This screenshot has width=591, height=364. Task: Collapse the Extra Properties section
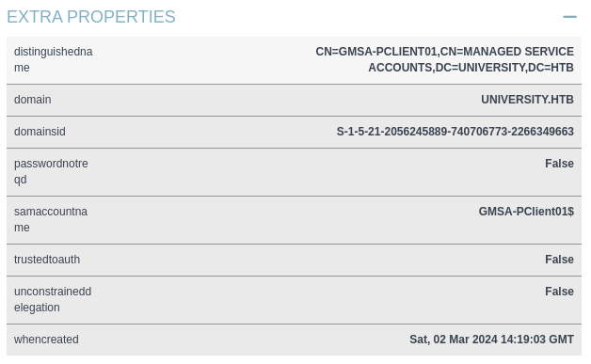point(569,17)
